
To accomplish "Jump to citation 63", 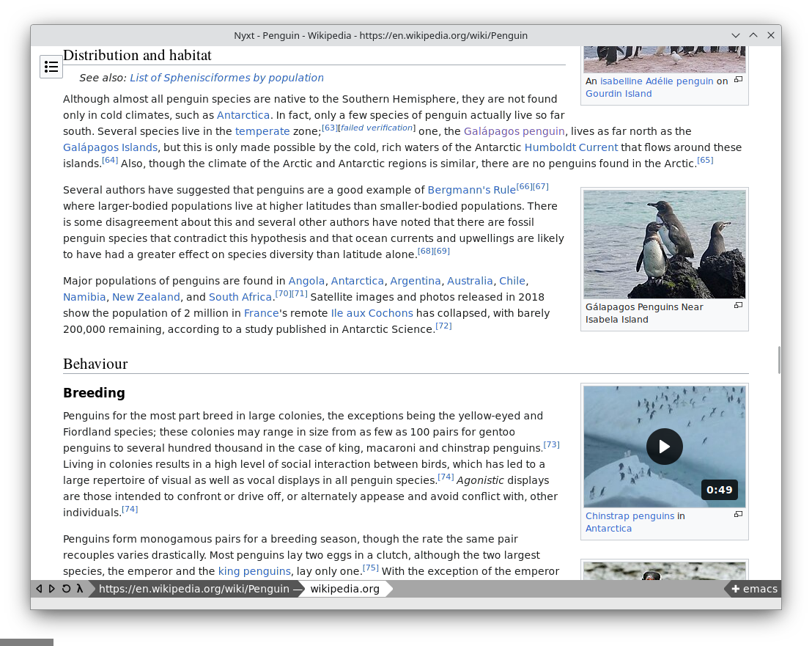I will (330, 128).
